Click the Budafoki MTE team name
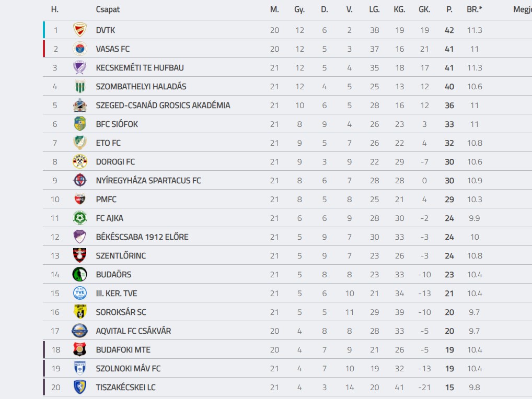 click(x=123, y=350)
